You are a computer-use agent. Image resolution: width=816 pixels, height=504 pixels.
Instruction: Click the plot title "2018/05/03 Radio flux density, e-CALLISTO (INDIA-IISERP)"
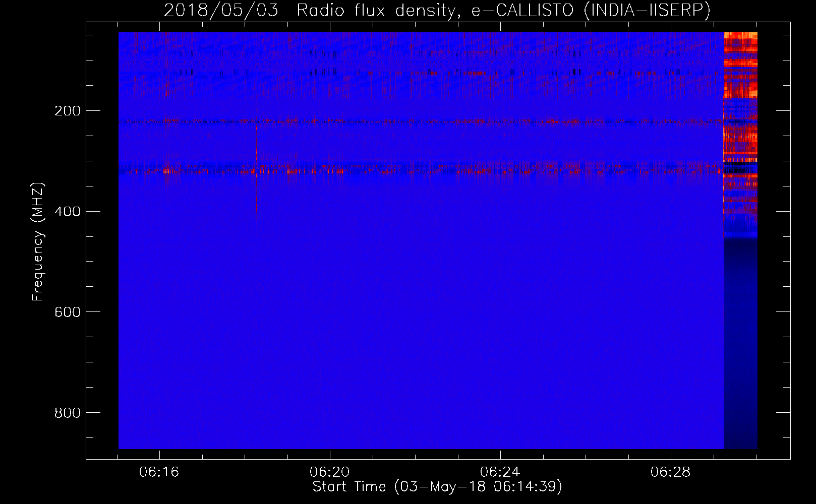pos(437,10)
